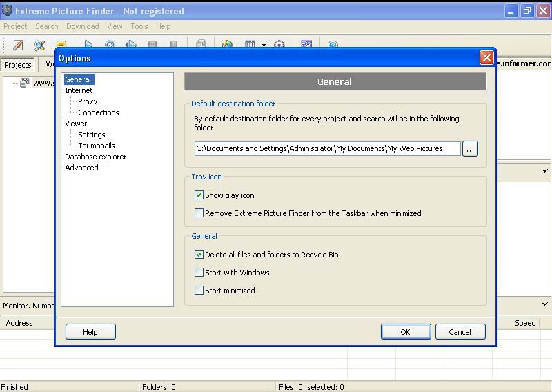Open Connections settings page
552x392 pixels.
pos(99,112)
